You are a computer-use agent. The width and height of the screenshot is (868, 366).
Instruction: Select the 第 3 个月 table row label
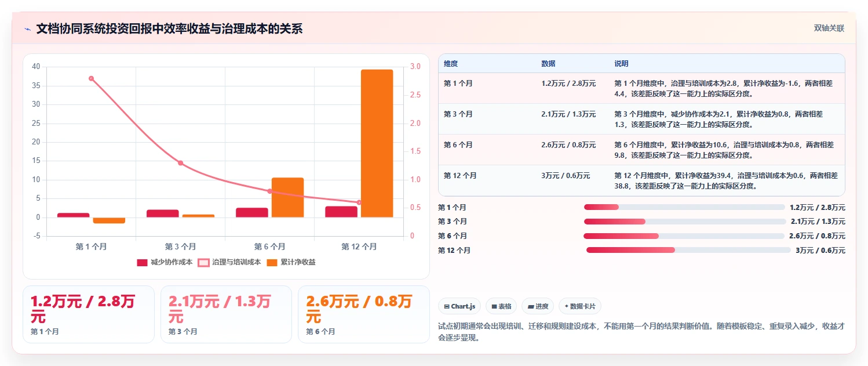click(x=458, y=114)
